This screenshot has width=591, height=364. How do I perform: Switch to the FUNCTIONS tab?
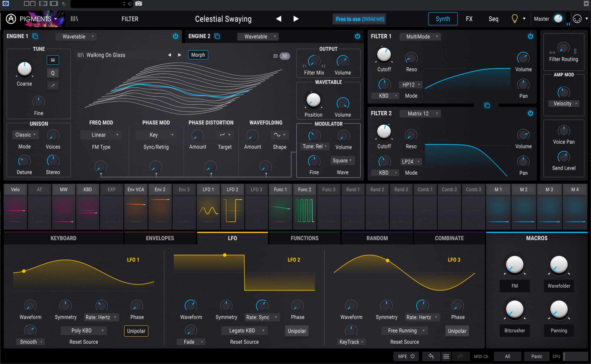point(305,238)
